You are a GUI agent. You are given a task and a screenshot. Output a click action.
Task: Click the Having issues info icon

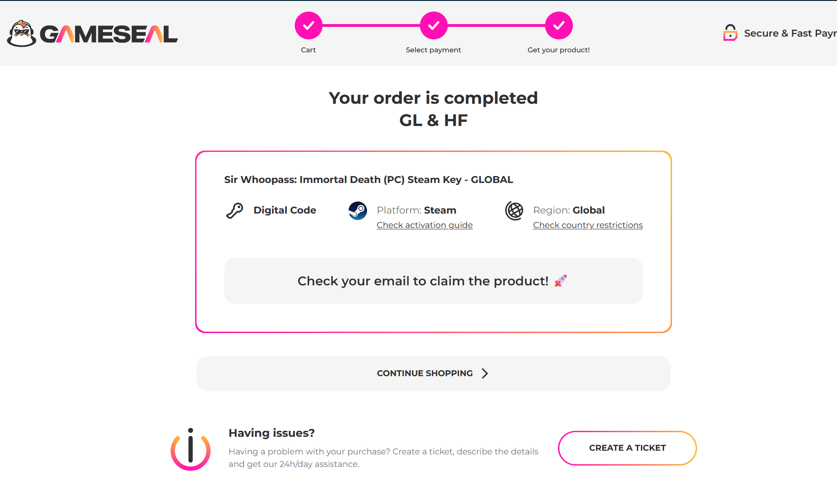point(190,449)
